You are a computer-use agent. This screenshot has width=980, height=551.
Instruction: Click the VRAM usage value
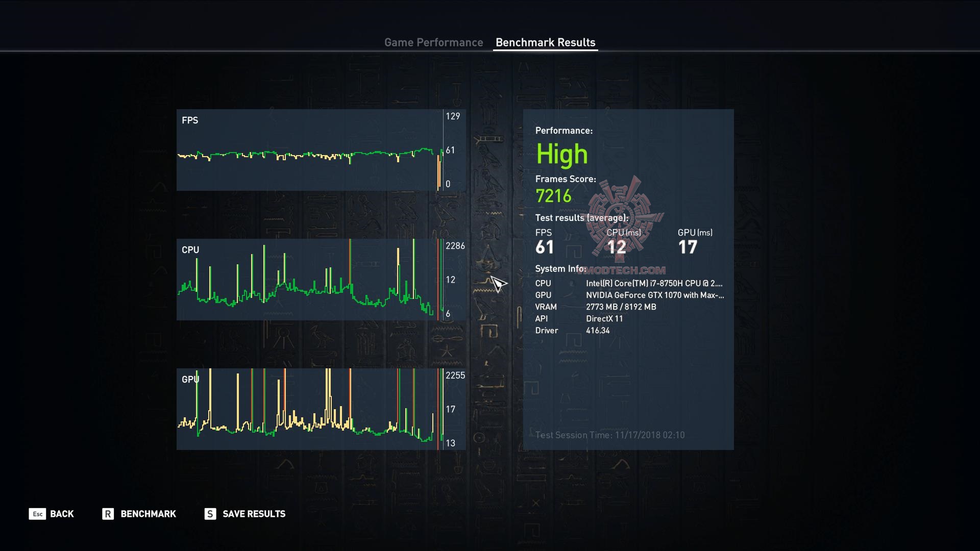tap(621, 307)
